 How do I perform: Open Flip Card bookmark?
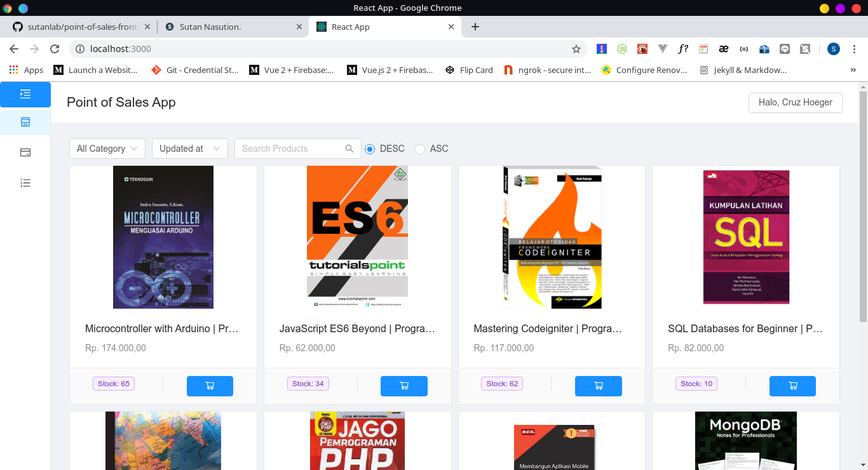point(470,70)
